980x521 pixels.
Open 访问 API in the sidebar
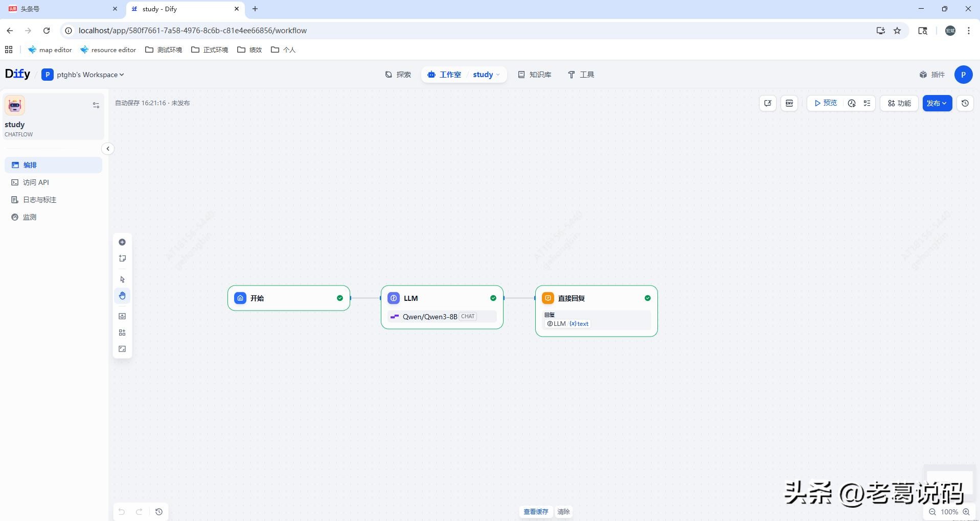point(54,182)
